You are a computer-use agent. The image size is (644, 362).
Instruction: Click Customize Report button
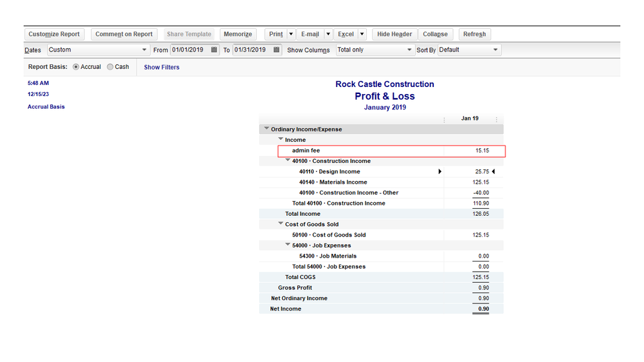tap(54, 34)
